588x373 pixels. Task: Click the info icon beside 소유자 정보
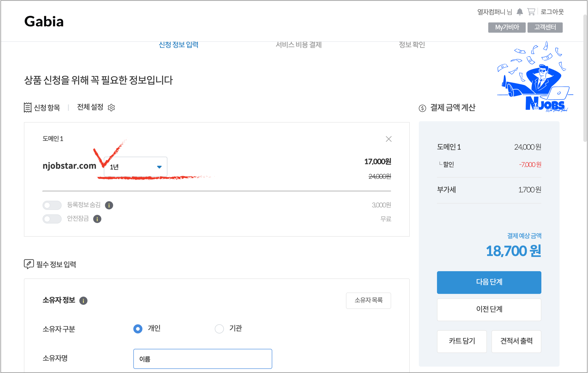[83, 300]
